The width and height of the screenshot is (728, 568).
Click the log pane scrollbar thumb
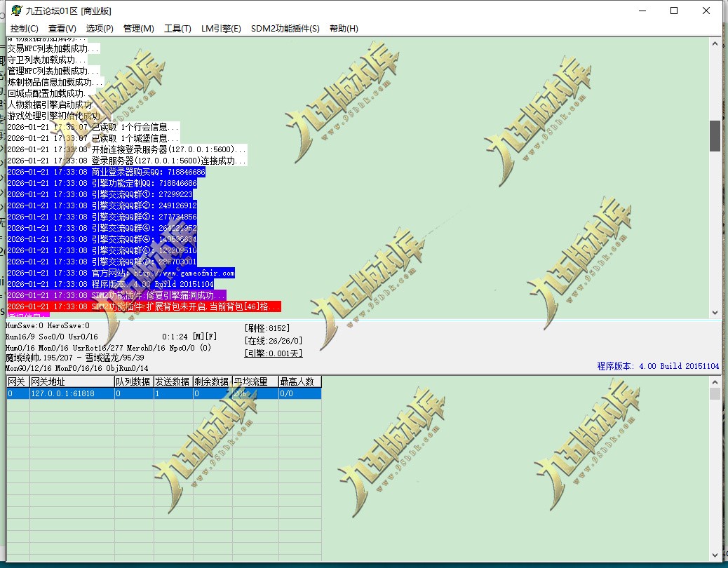tap(715, 136)
